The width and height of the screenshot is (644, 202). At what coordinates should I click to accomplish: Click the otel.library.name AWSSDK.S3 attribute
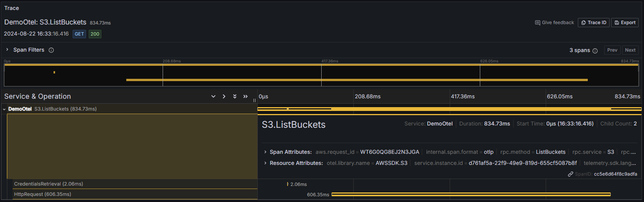367,163
